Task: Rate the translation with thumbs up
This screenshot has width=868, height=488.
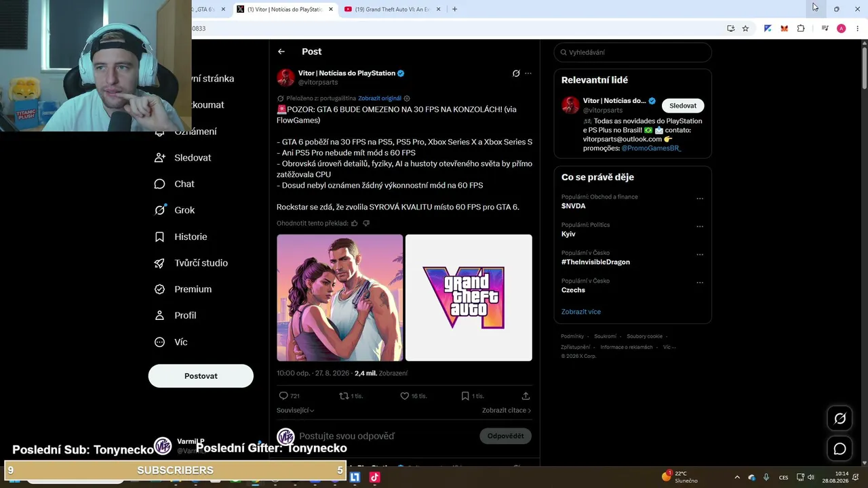Action: 354,223
